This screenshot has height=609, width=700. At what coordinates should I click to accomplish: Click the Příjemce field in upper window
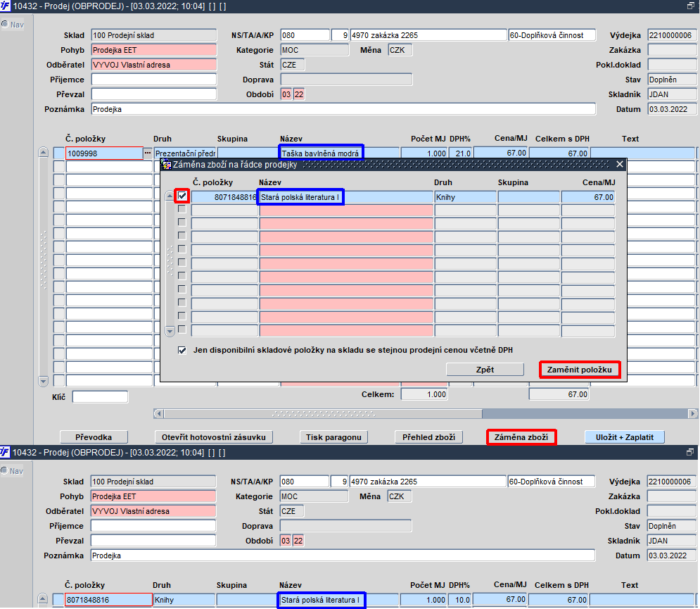(x=154, y=80)
